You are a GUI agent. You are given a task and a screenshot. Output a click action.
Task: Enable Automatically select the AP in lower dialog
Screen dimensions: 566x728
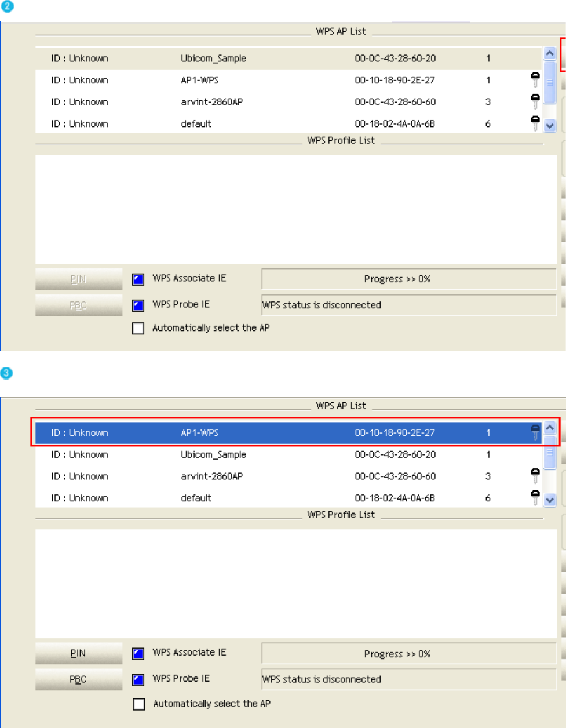pos(138,704)
